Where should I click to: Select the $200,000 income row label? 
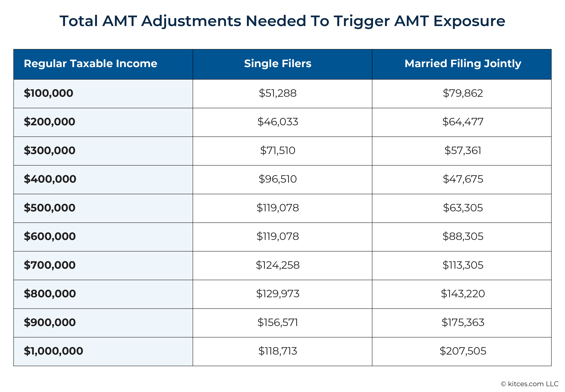click(49, 122)
